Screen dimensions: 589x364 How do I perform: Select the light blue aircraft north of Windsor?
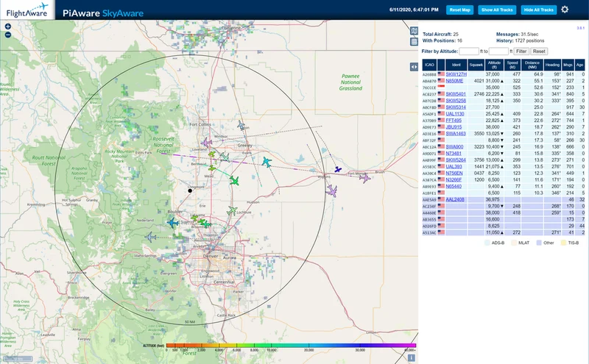pos(241,125)
